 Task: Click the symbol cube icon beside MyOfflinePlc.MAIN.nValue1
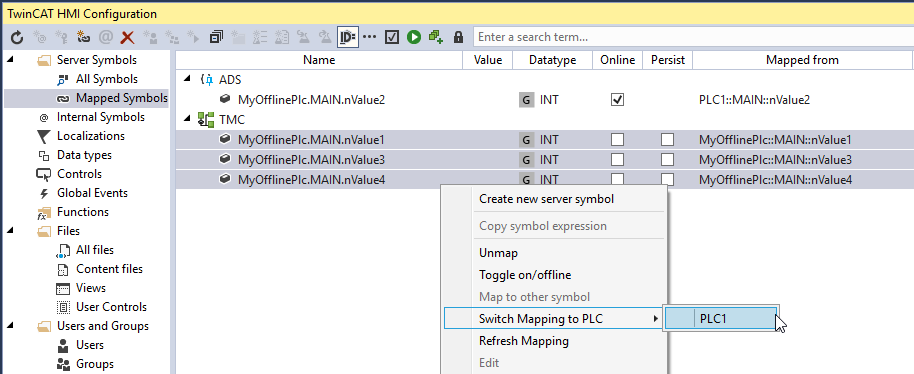(x=225, y=140)
